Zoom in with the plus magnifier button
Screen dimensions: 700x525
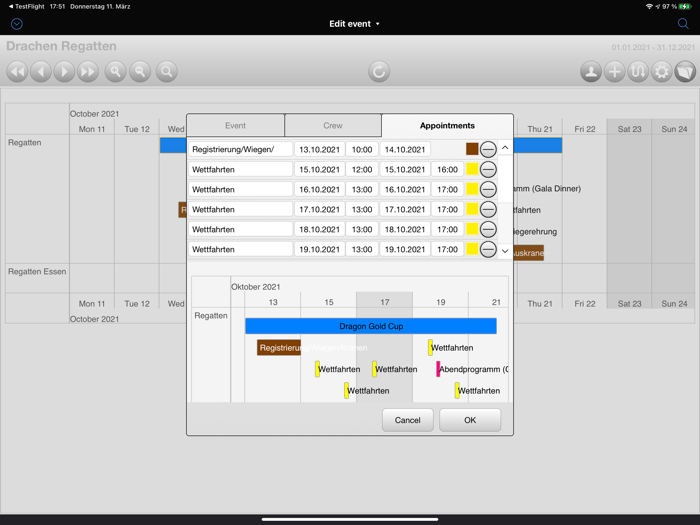tap(116, 71)
